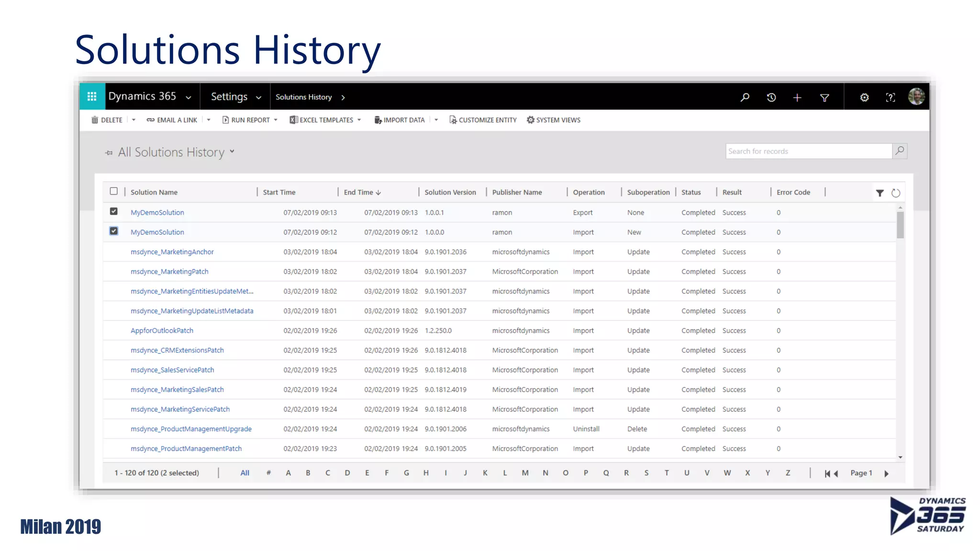This screenshot has height=551, width=980.
Task: Expand the All Solutions History view selector
Action: coord(232,152)
